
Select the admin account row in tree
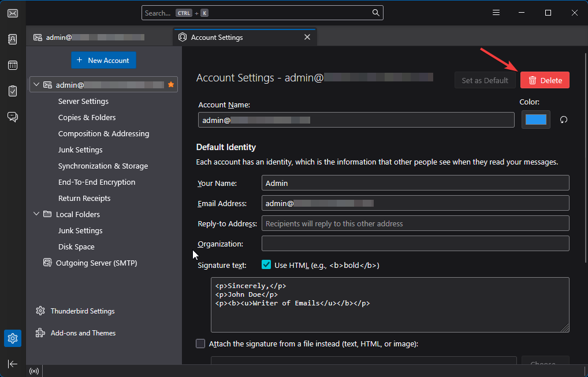[103, 85]
